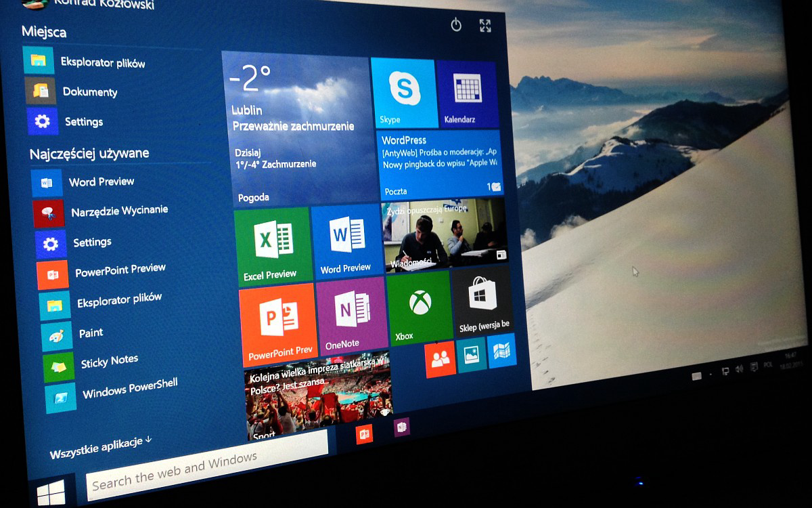Open the Kalendarz calendar tile

[x=466, y=93]
